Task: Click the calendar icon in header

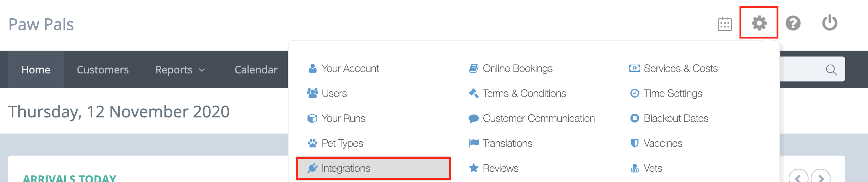Action: coord(725,24)
